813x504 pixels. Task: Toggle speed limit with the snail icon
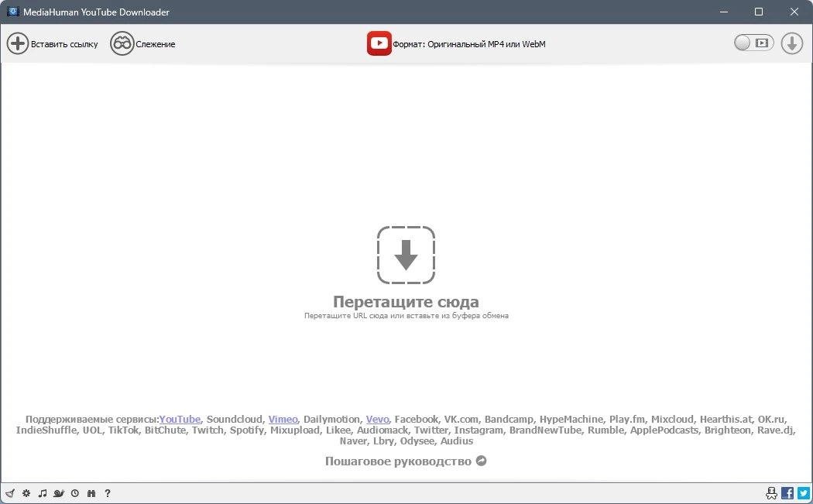pos(59,493)
